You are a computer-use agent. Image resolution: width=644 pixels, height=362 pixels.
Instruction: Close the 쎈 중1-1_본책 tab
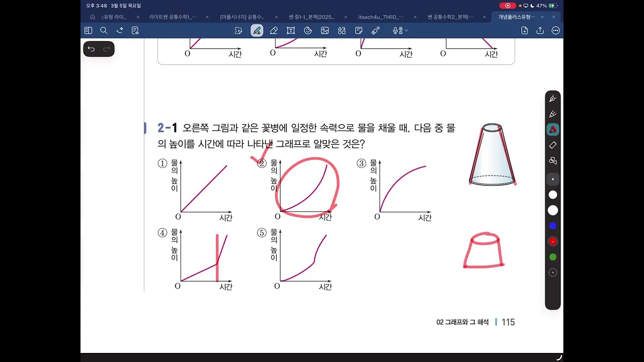pyautogui.click(x=346, y=17)
